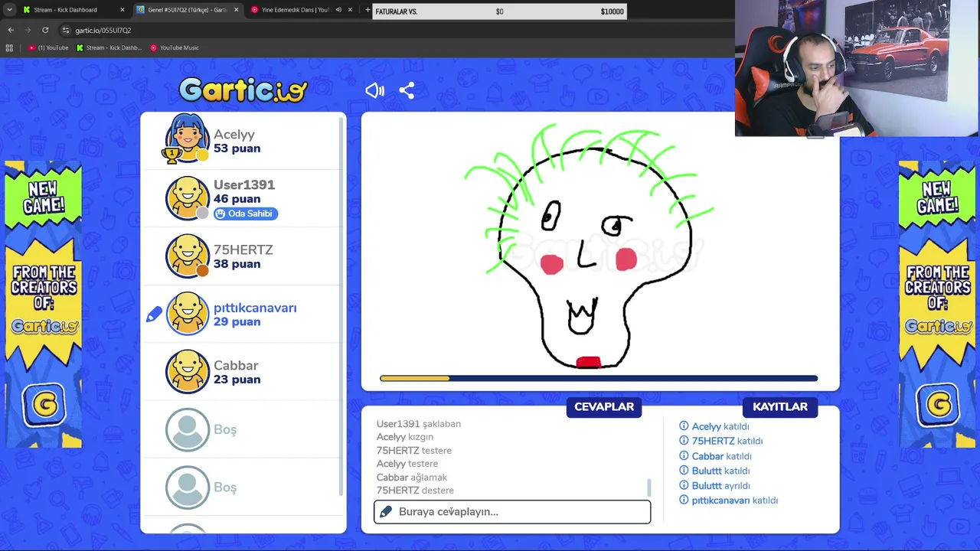Close the Yine Edemedik Dans tab
980x551 pixels.
coord(351,10)
